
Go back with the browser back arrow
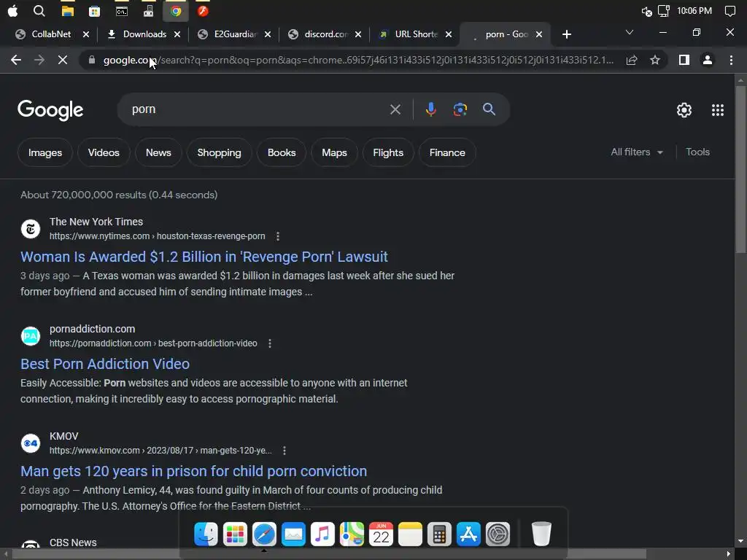click(x=16, y=60)
